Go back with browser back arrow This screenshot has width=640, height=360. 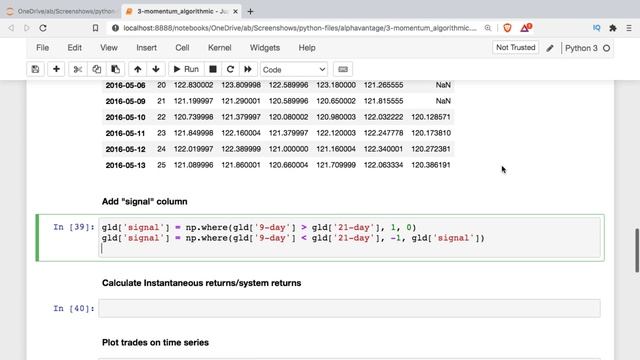click(x=11, y=28)
